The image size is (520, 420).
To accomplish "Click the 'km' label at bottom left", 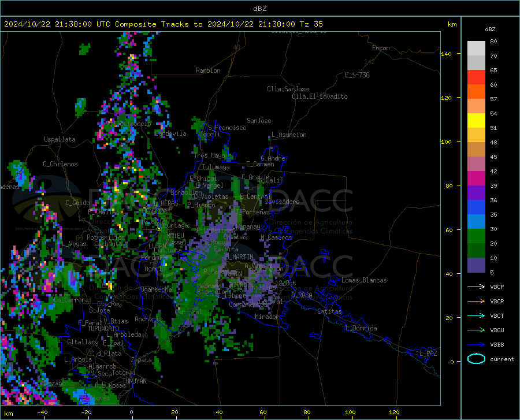I will point(8,414).
